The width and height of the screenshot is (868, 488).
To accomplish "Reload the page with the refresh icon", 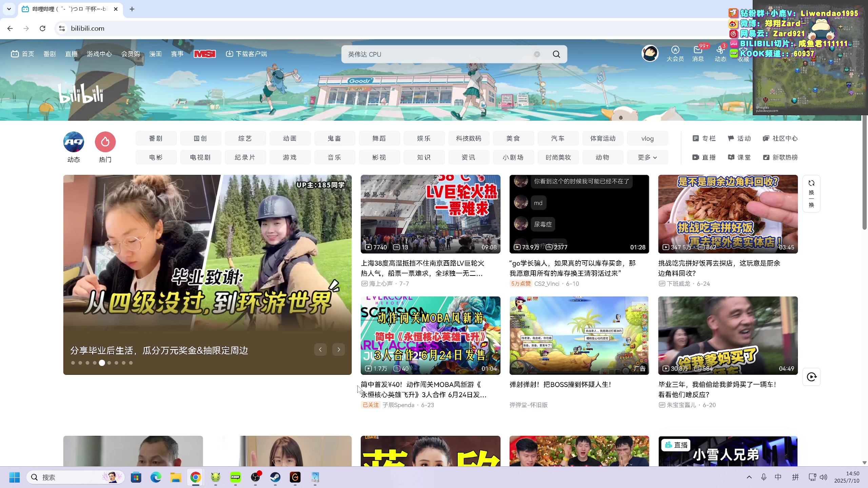I will pos(42,28).
